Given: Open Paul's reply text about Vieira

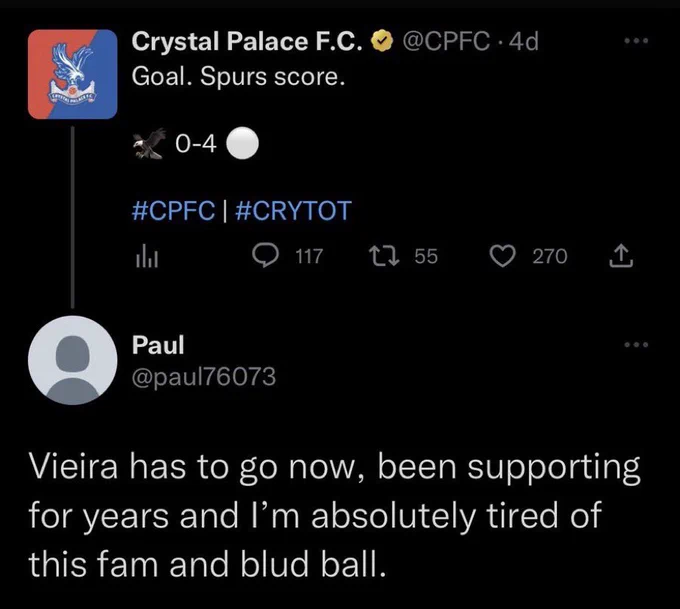Looking at the screenshot, I should pos(334,516).
